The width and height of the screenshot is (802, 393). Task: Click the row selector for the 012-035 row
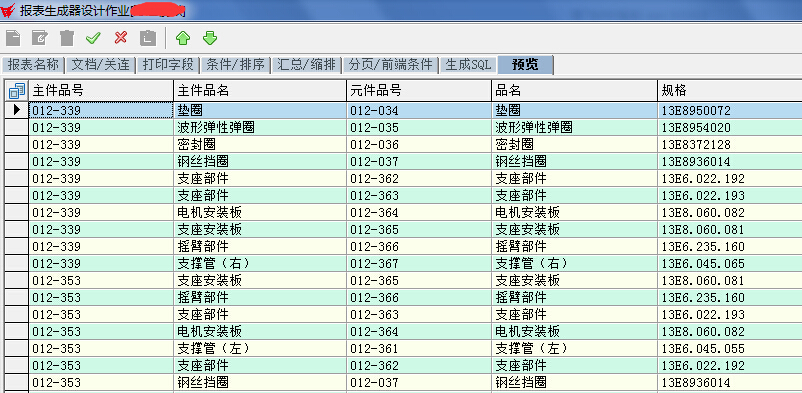pos(17,127)
